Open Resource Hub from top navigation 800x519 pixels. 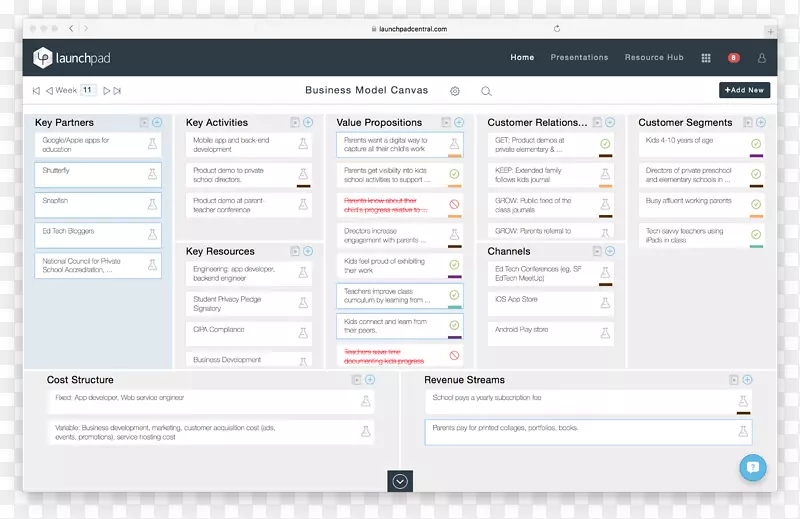654,58
